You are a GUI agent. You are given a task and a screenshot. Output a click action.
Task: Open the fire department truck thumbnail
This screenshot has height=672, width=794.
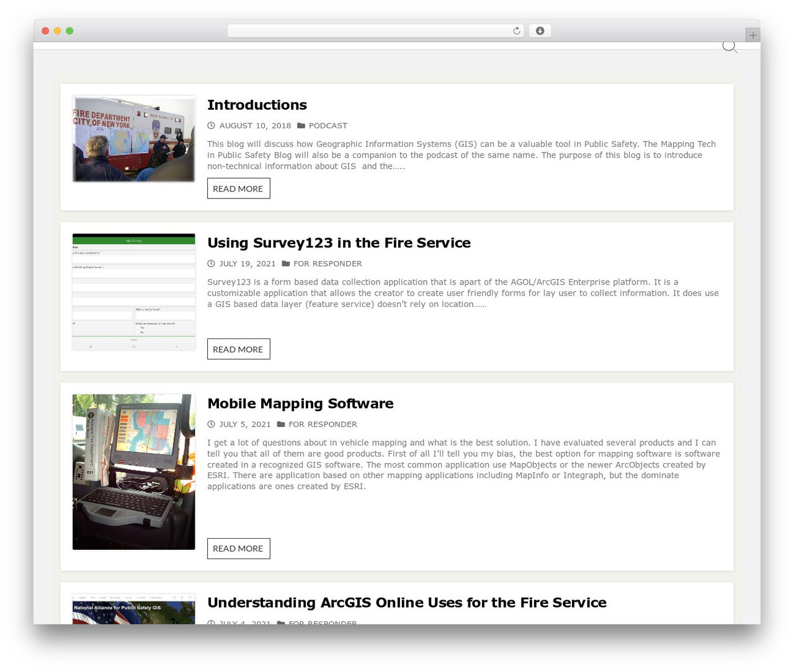[133, 139]
